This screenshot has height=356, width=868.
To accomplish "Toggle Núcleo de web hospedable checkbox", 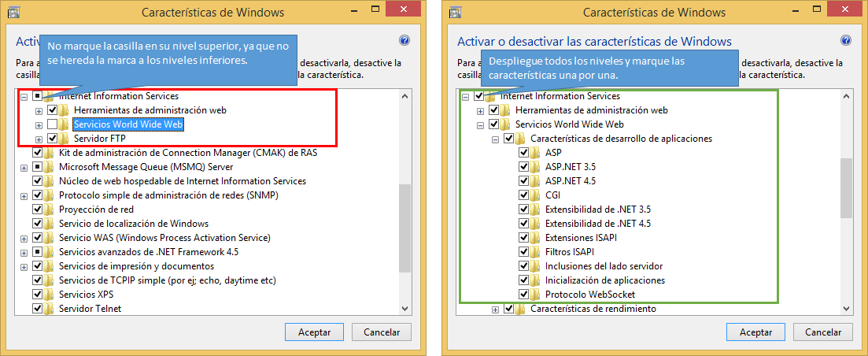I will tap(38, 181).
